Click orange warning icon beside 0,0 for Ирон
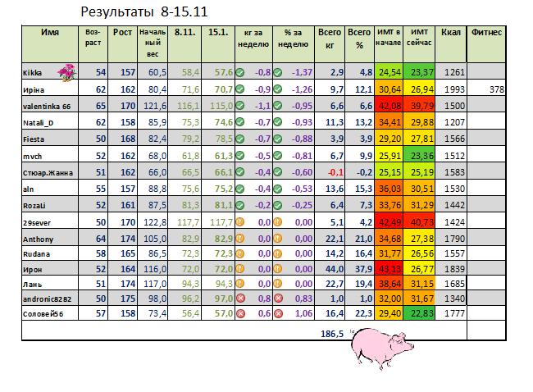 pyautogui.click(x=240, y=269)
